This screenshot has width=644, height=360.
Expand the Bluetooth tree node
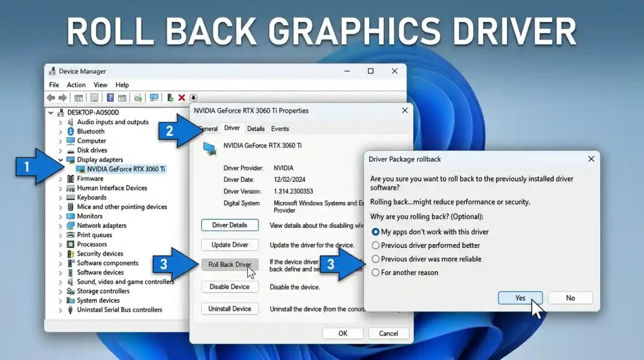pyautogui.click(x=60, y=132)
